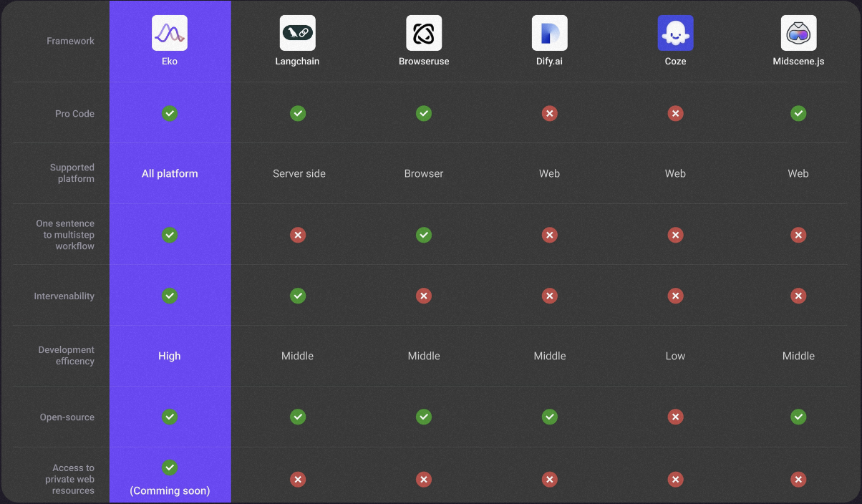Image resolution: width=862 pixels, height=504 pixels.
Task: Click the 'Server side' cell
Action: (x=299, y=173)
